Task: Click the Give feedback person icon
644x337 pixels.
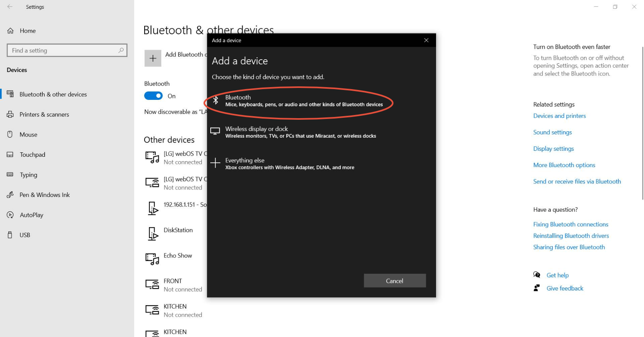Action: (x=537, y=288)
